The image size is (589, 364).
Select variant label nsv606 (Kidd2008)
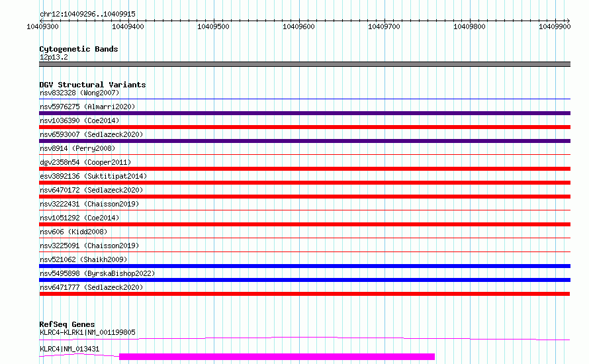[73, 232]
